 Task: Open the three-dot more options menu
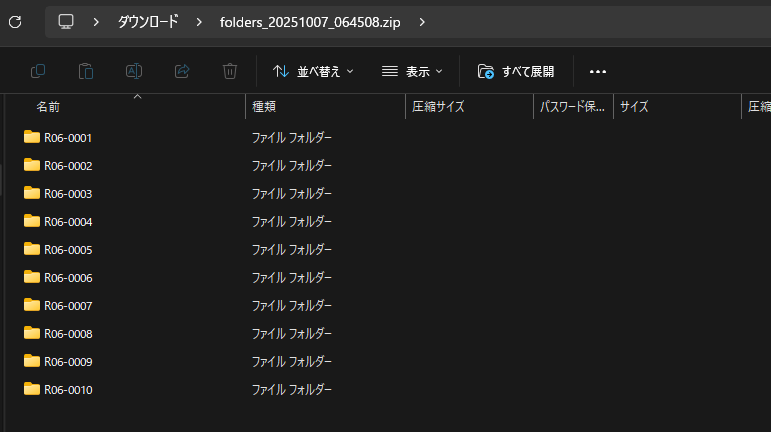(x=598, y=71)
